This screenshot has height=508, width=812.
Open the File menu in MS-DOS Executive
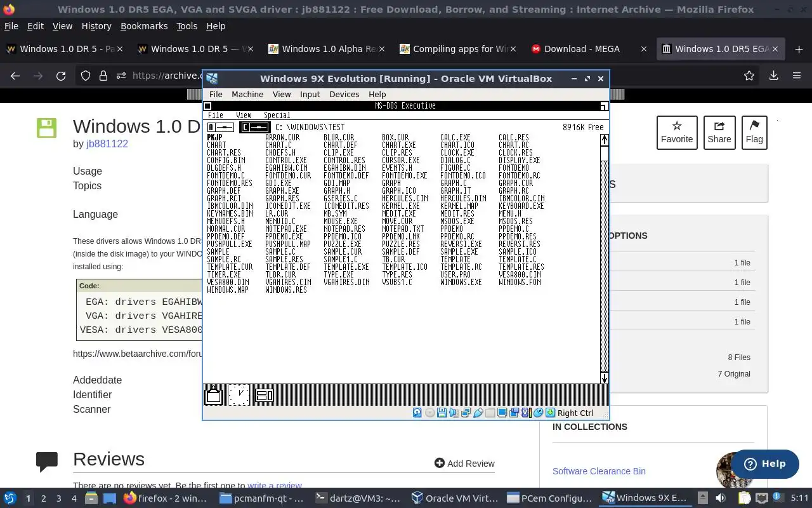216,115
